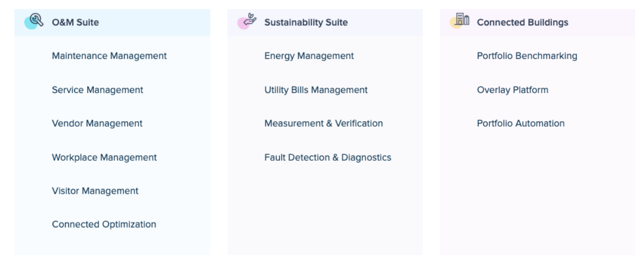Open the Sustainability Suite heading
The height and width of the screenshot is (262, 644).
pyautogui.click(x=306, y=23)
